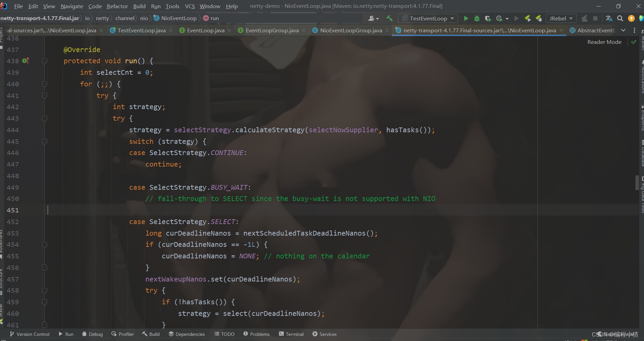
Task: Open the Problems tool window
Action: click(256, 334)
